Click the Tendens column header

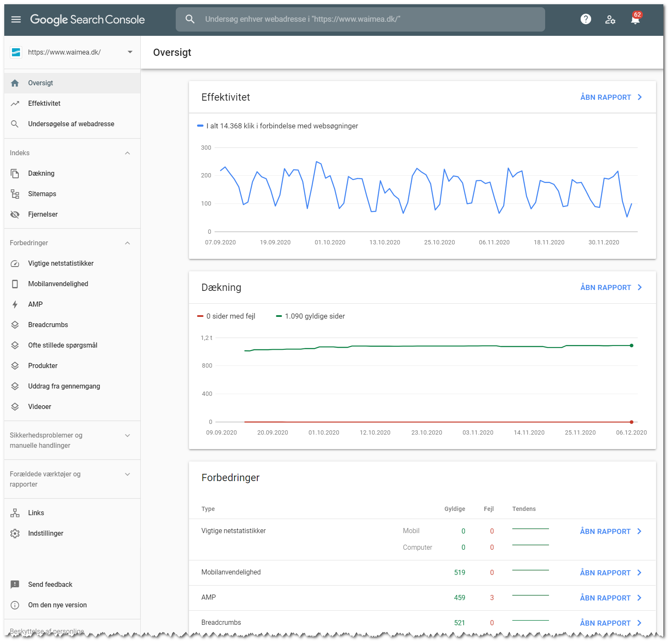click(x=524, y=509)
